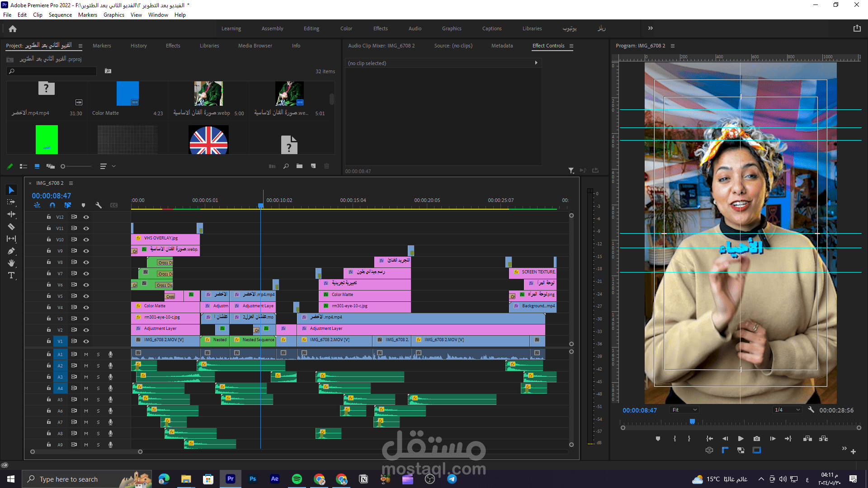Open timeline display settings wrench
The height and width of the screenshot is (488, 868).
(99, 205)
